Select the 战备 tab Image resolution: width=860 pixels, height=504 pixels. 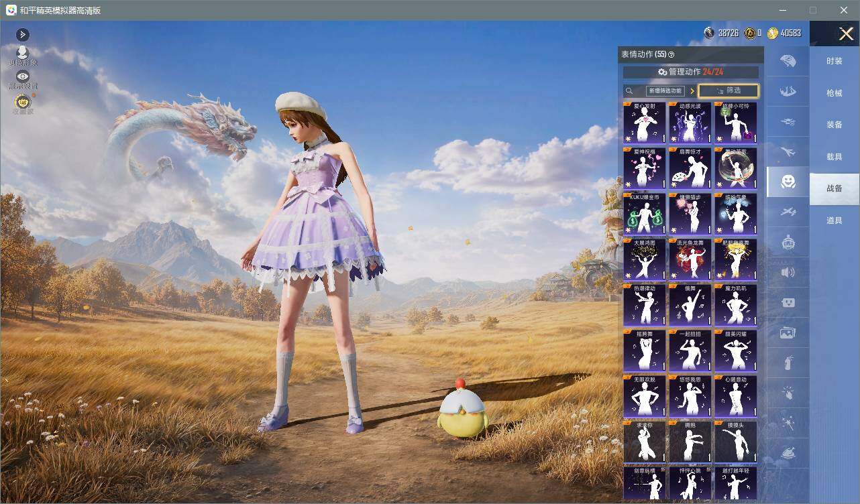click(835, 188)
